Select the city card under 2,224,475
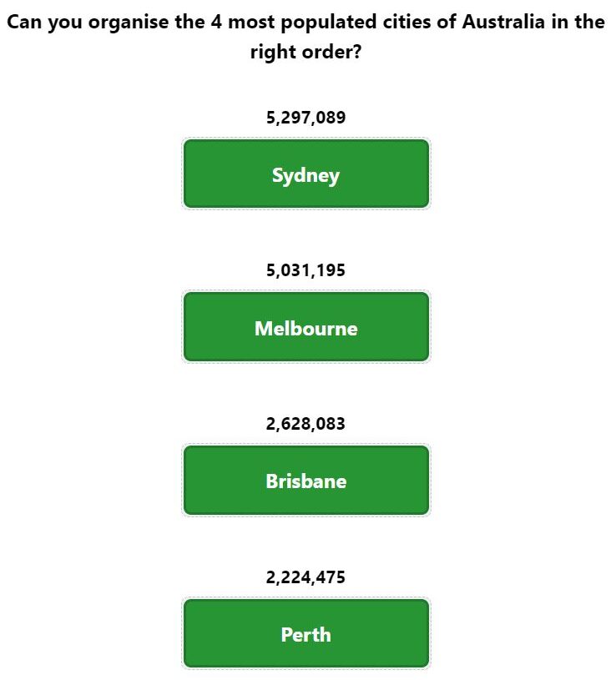Screen dimensions: 616x680 click(306, 633)
